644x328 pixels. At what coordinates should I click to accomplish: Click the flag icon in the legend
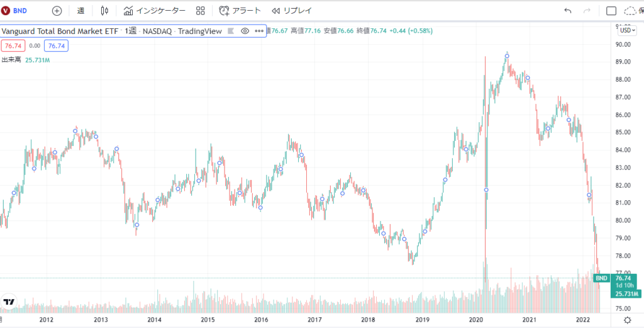click(231, 31)
